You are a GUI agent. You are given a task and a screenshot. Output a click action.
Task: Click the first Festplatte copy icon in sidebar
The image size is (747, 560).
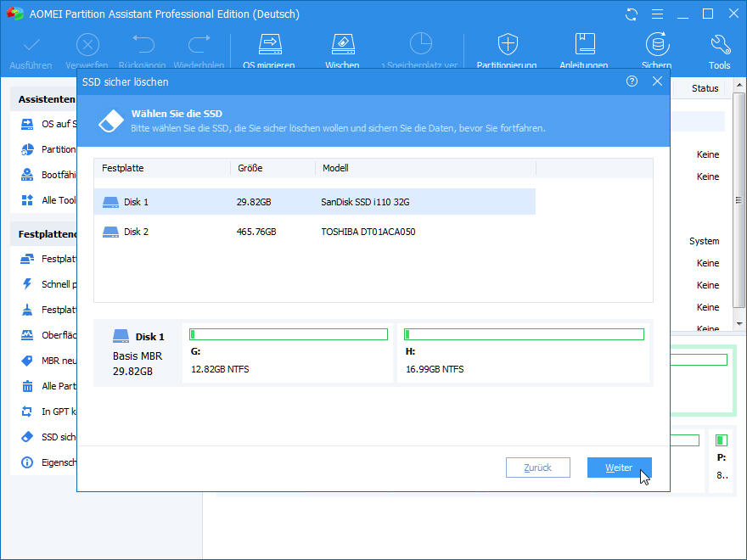point(27,259)
